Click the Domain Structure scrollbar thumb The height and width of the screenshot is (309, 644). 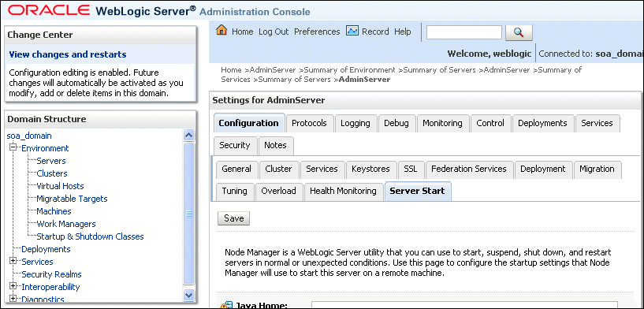(x=188, y=213)
